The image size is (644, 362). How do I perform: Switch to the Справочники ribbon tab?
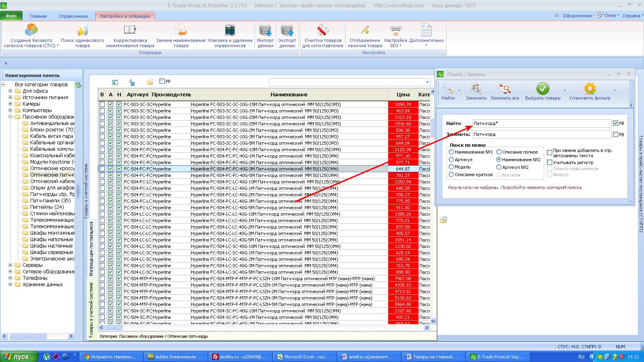tap(73, 16)
